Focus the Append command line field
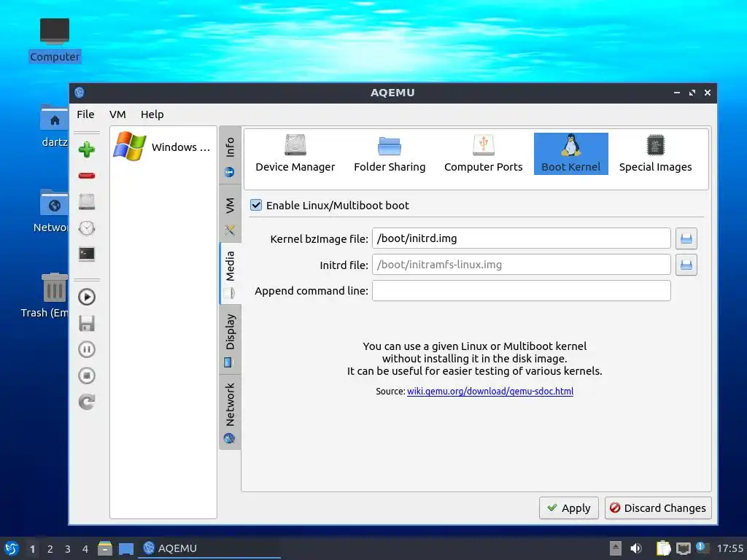 point(521,290)
